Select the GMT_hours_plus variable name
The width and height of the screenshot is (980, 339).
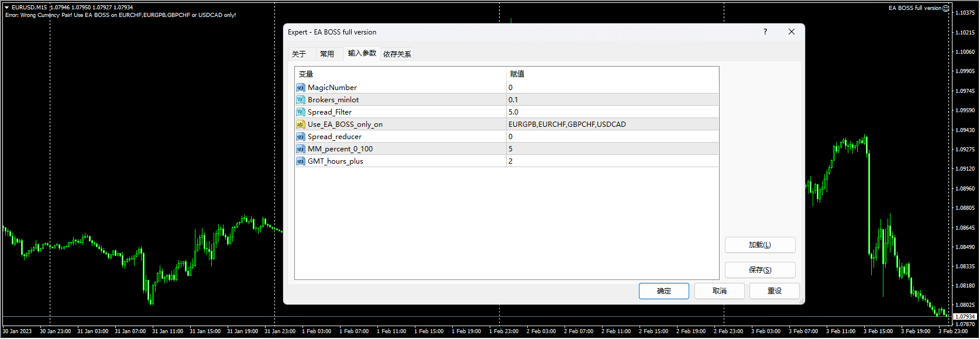tap(336, 161)
